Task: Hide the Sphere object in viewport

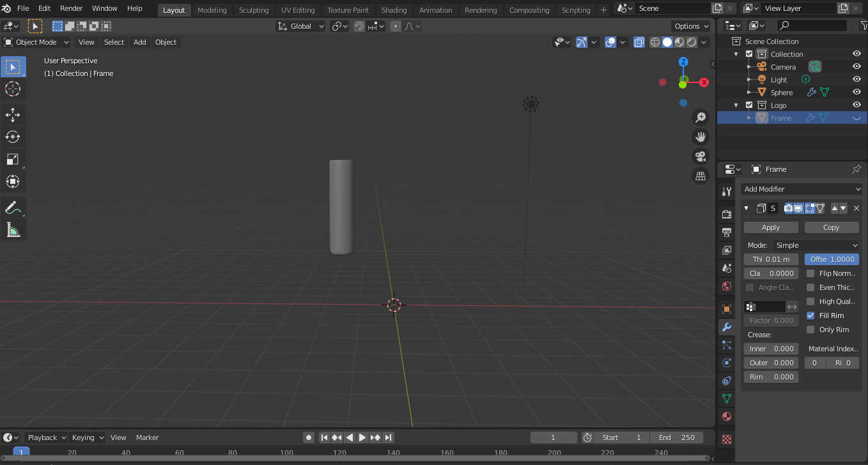Action: [x=856, y=92]
